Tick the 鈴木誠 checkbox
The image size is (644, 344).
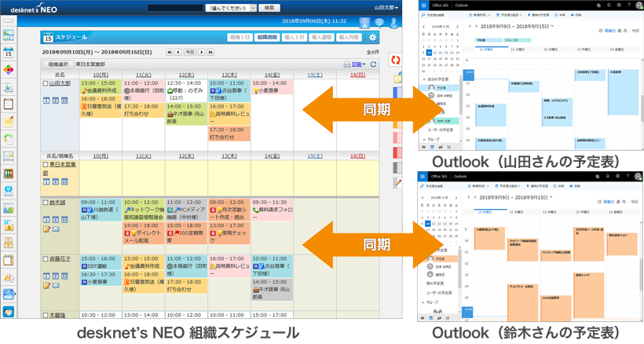46,203
